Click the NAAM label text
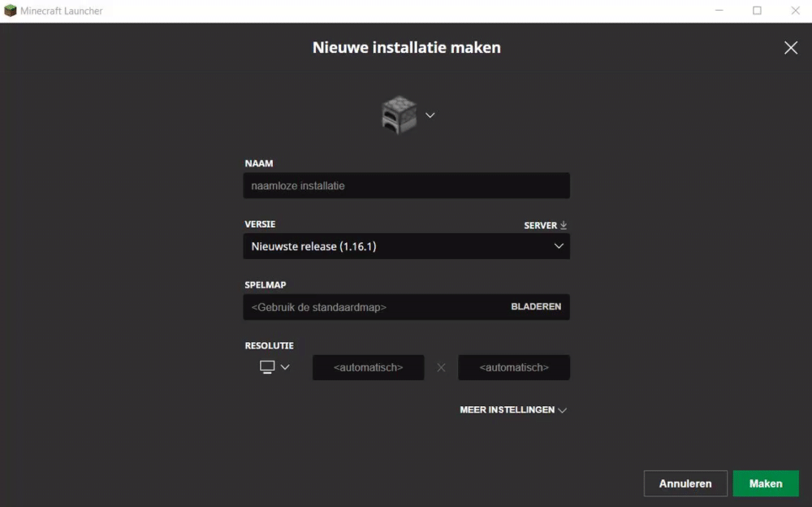 pyautogui.click(x=259, y=163)
